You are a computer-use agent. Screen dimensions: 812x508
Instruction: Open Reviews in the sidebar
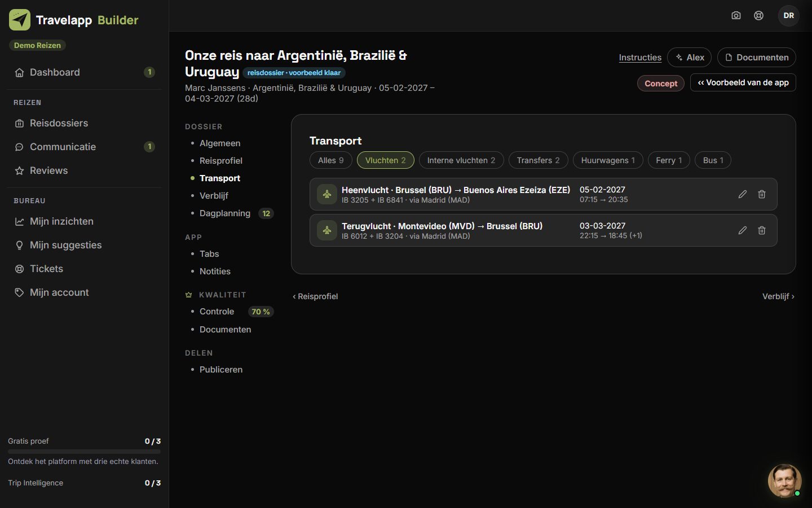click(85, 170)
